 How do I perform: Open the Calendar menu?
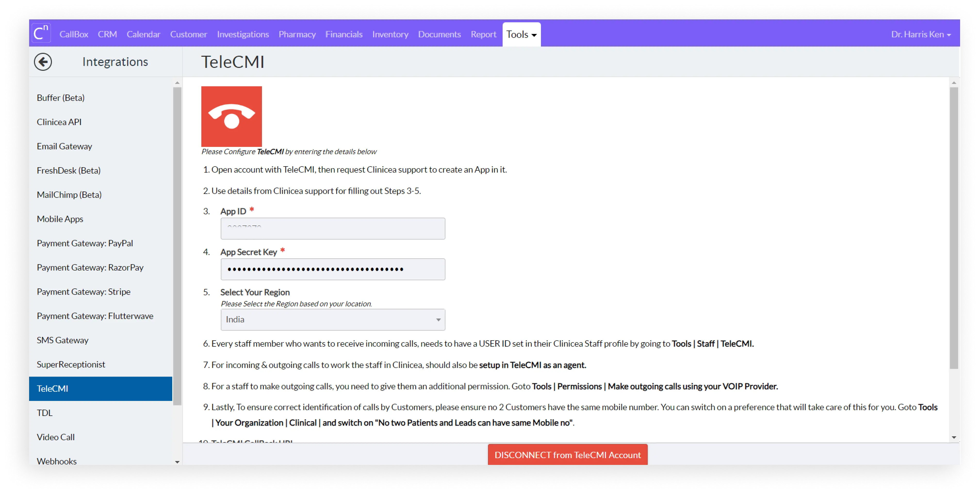tap(143, 34)
